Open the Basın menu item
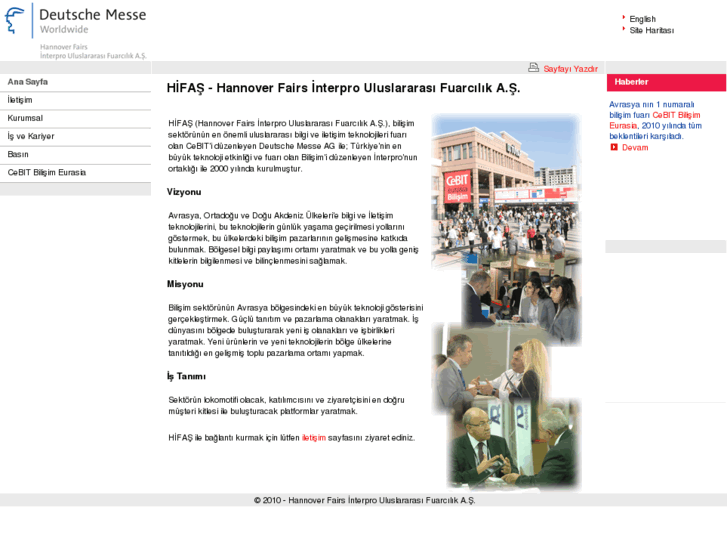Screen dimensions: 727x545 coord(75,154)
